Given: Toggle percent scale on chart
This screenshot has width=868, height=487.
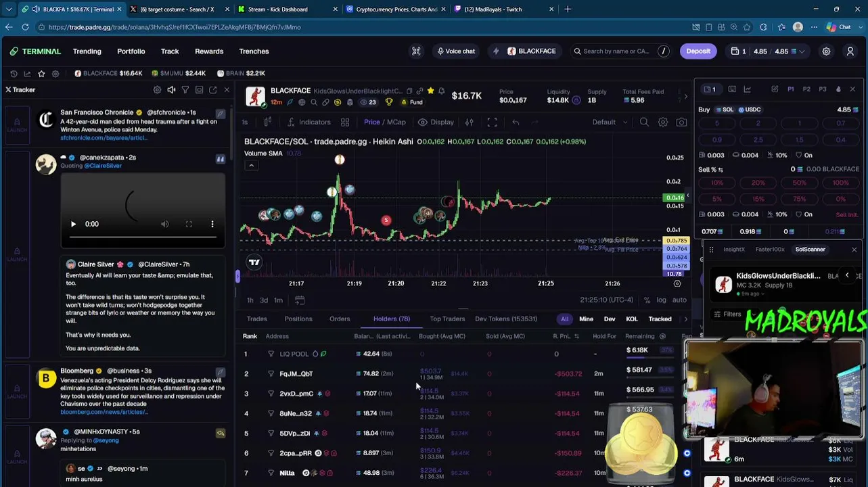Looking at the screenshot, I should [647, 300].
